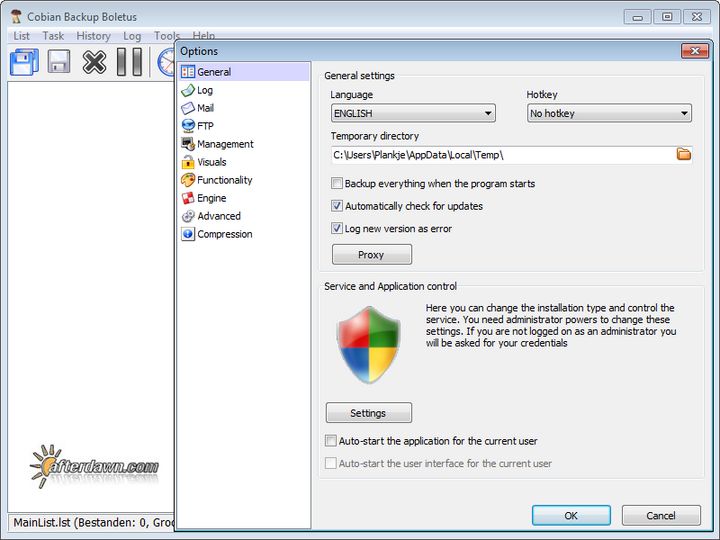Screen dimensions: 720x540
Task: Click the single floppy disk toolbar icon
Action: 59,62
